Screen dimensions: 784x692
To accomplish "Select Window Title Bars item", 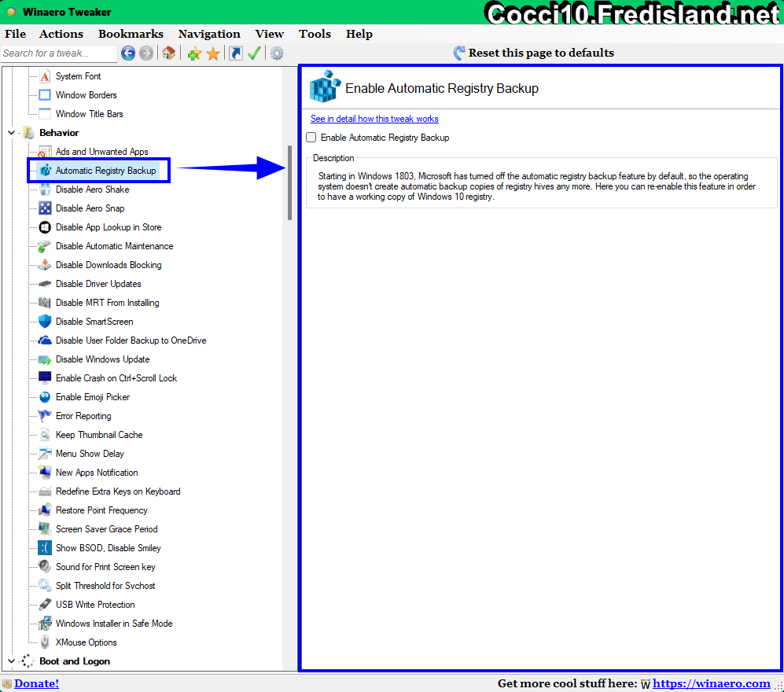I will coord(89,114).
